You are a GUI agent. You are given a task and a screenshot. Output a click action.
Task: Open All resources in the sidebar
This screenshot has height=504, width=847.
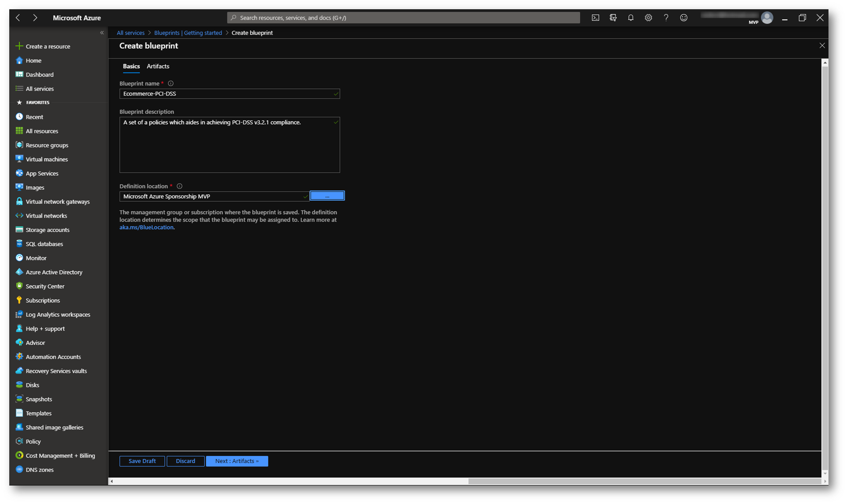point(37,131)
